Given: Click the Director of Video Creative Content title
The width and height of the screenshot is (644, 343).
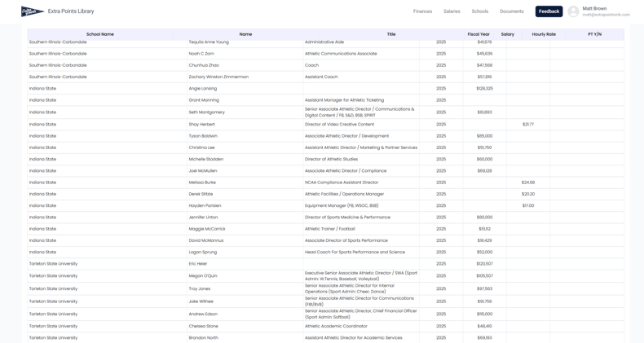Looking at the screenshot, I should pos(339,125).
